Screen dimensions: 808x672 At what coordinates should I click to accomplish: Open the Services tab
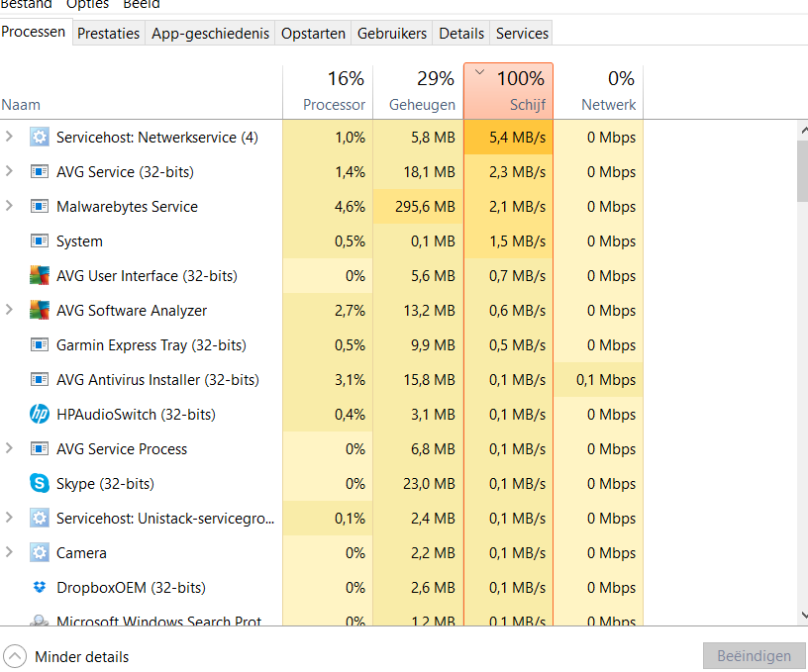click(x=522, y=34)
